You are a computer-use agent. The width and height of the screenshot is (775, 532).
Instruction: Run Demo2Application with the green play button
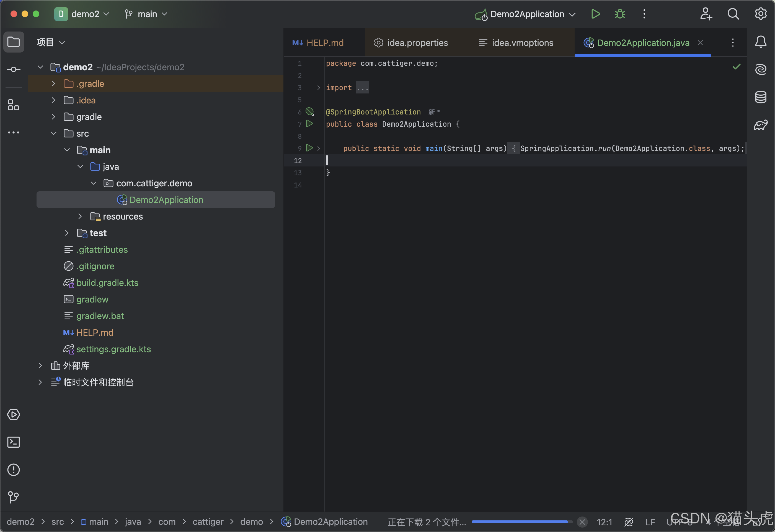pyautogui.click(x=596, y=14)
